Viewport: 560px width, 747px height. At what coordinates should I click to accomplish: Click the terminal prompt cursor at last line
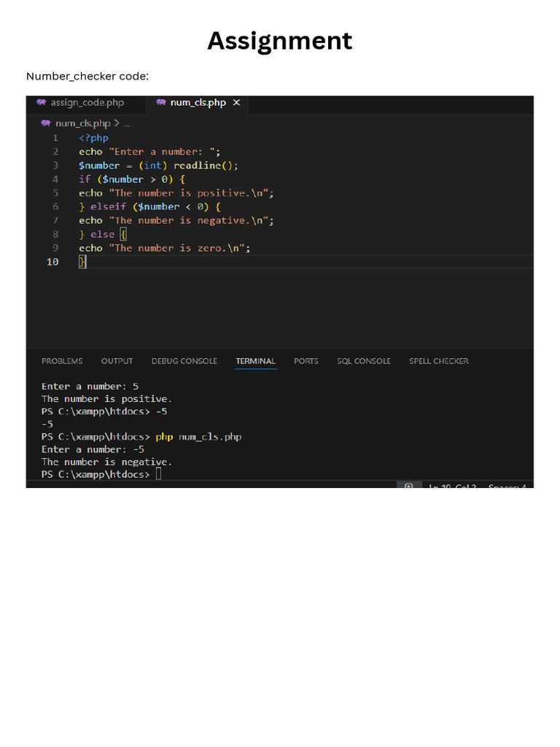(x=158, y=474)
